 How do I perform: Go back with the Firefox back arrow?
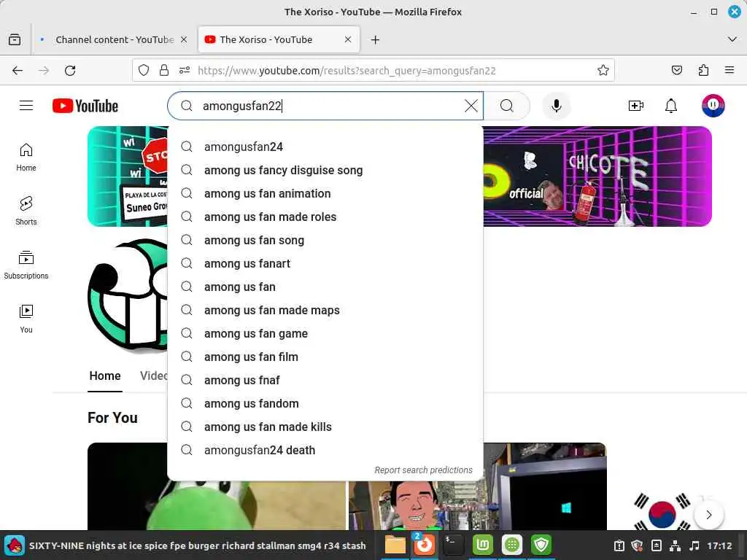point(18,71)
